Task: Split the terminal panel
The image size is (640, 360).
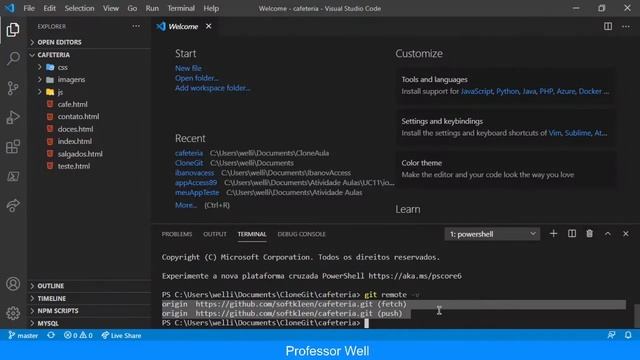Action: 572,233
